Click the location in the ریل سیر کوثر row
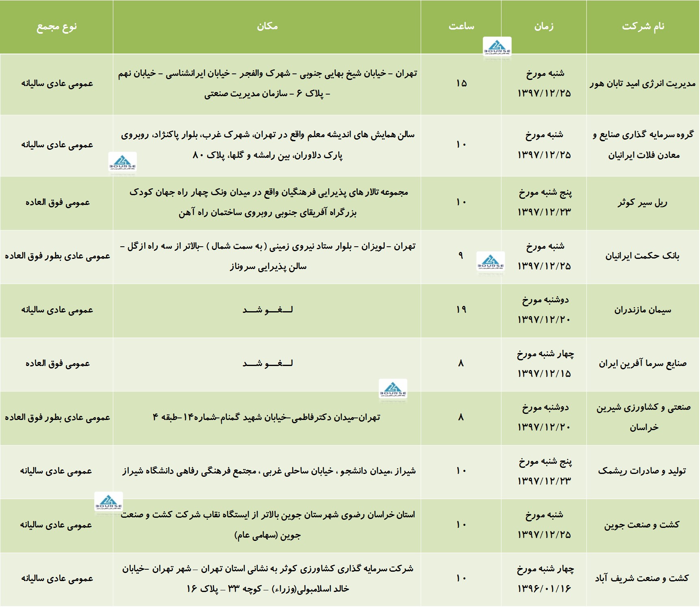The width and height of the screenshot is (700, 607). point(268,202)
